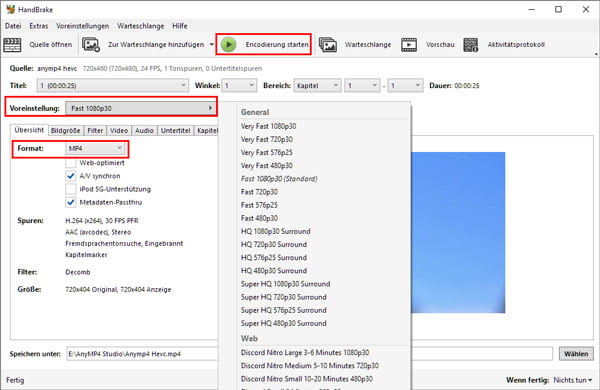Click Quelle öffnen label
The height and width of the screenshot is (390, 600).
(51, 44)
